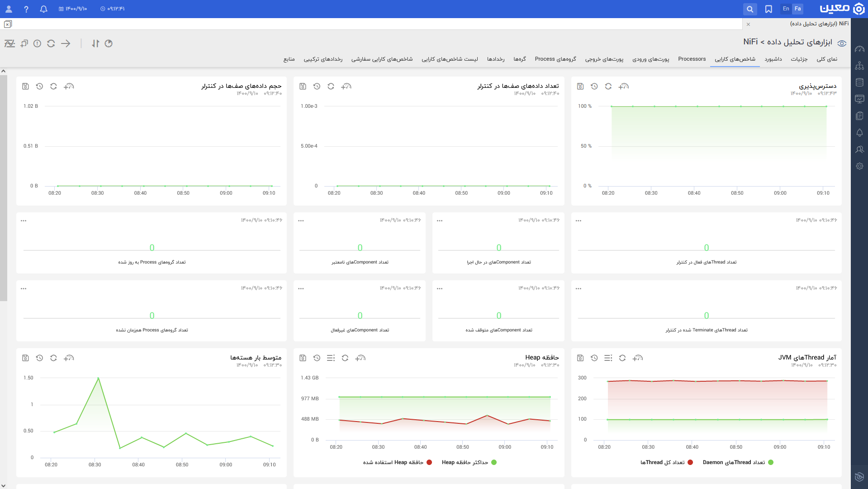
Task: Open menu of گروه‌های Process به روز شده card
Action: pos(24,221)
